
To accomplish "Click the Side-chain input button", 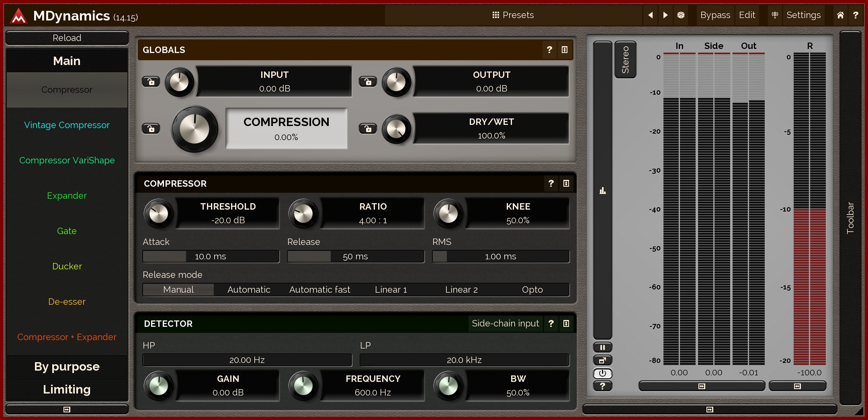I will tap(505, 324).
